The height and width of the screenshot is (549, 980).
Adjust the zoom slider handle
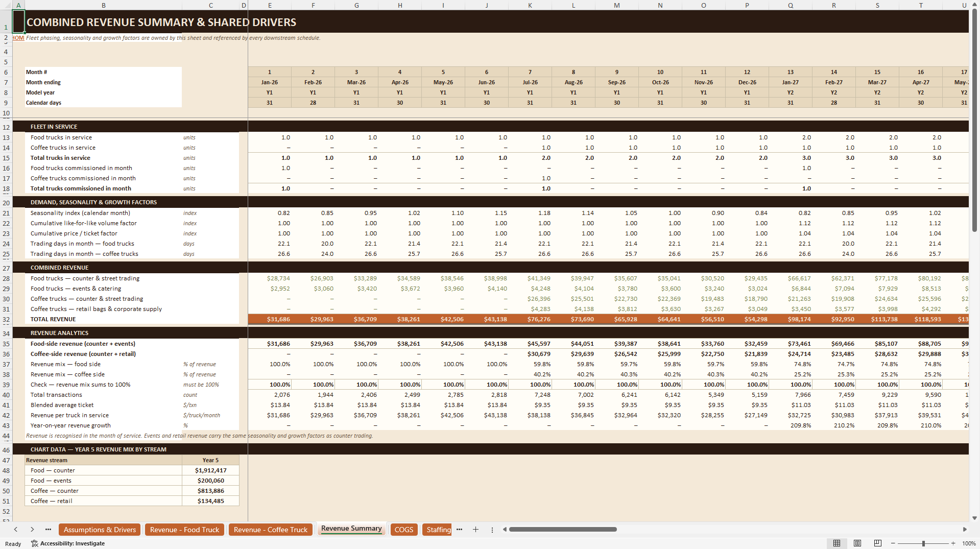pos(923,543)
